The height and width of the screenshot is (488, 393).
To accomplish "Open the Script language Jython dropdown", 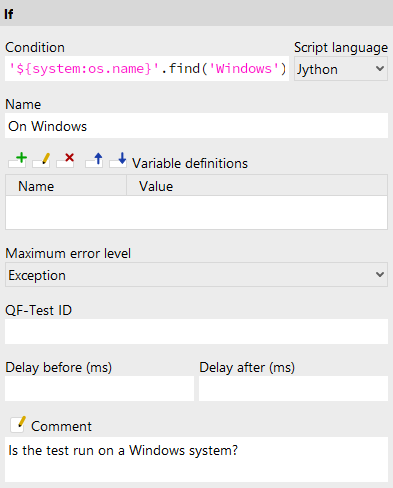I will [341, 69].
